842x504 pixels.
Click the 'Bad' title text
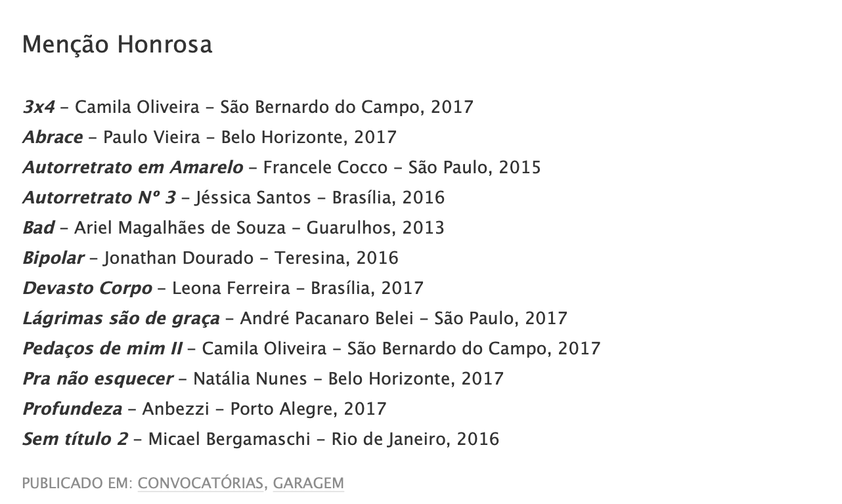click(39, 228)
